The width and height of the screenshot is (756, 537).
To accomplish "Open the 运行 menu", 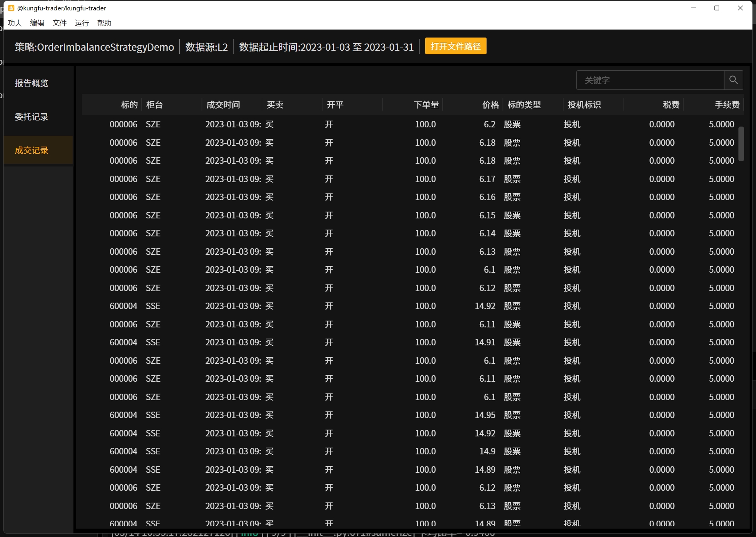I will coord(82,23).
